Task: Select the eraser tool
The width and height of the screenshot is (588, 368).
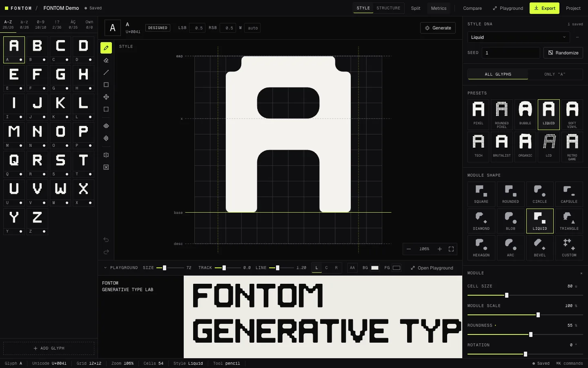Action: coord(106,60)
